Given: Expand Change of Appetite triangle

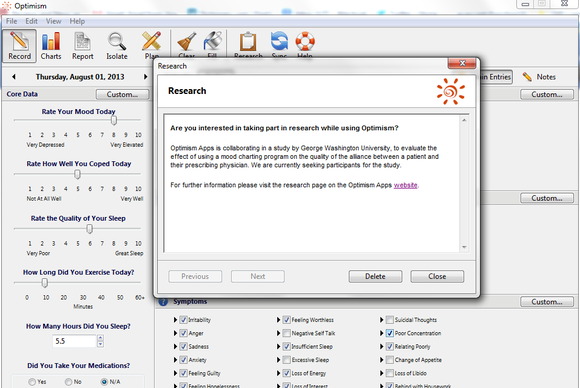Looking at the screenshot, I should (x=381, y=360).
